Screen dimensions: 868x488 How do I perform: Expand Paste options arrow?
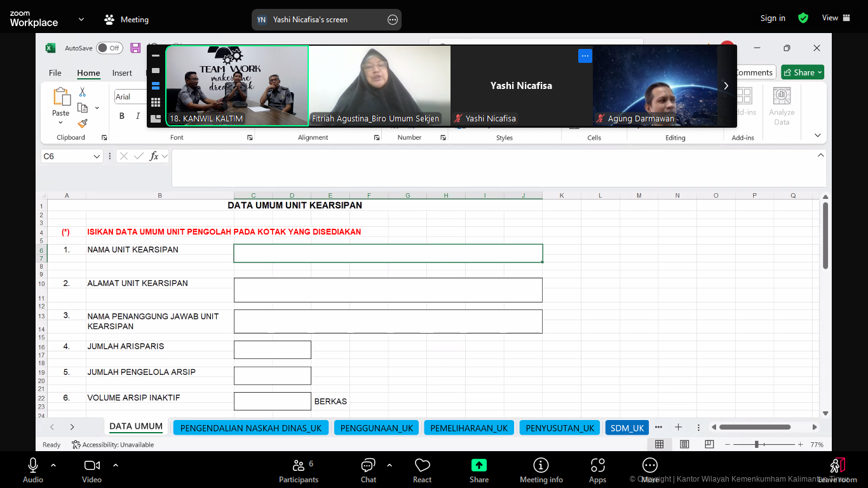click(x=61, y=123)
